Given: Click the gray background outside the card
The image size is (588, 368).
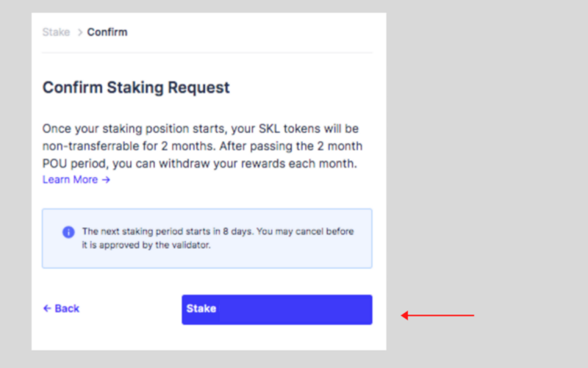Looking at the screenshot, I should [x=487, y=150].
